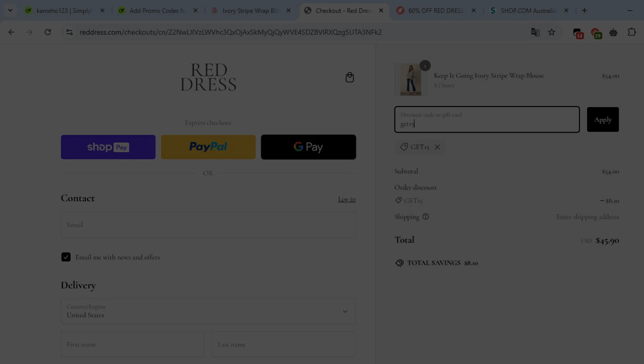Pay with Shop Pay button
Image resolution: width=644 pixels, height=364 pixels.
tap(108, 147)
